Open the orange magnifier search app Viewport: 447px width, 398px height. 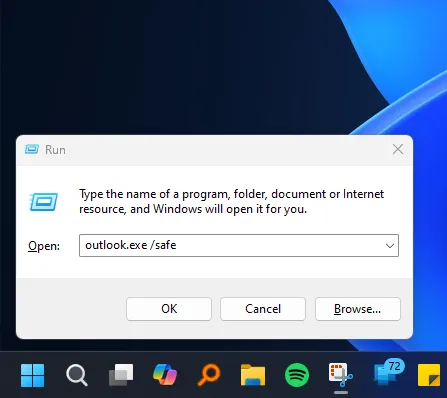coord(209,375)
